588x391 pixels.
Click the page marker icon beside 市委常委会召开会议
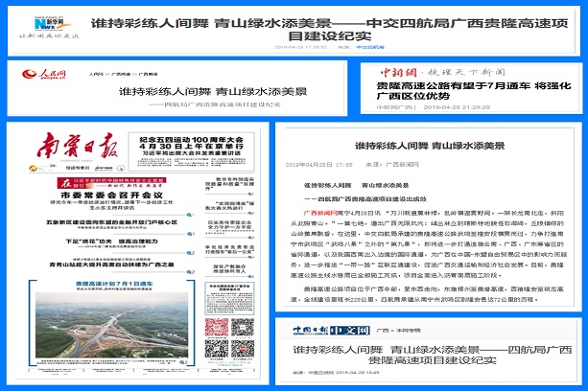pyautogui.click(x=191, y=215)
